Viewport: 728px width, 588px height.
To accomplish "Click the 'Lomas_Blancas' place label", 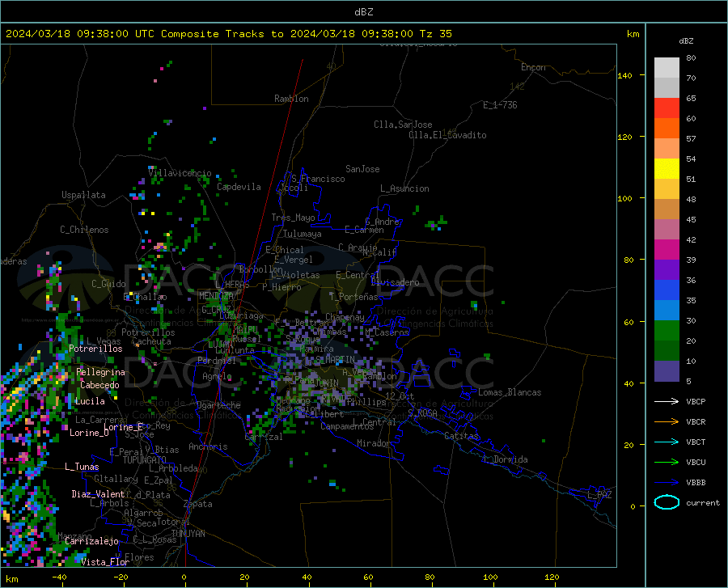I will click(x=510, y=392).
